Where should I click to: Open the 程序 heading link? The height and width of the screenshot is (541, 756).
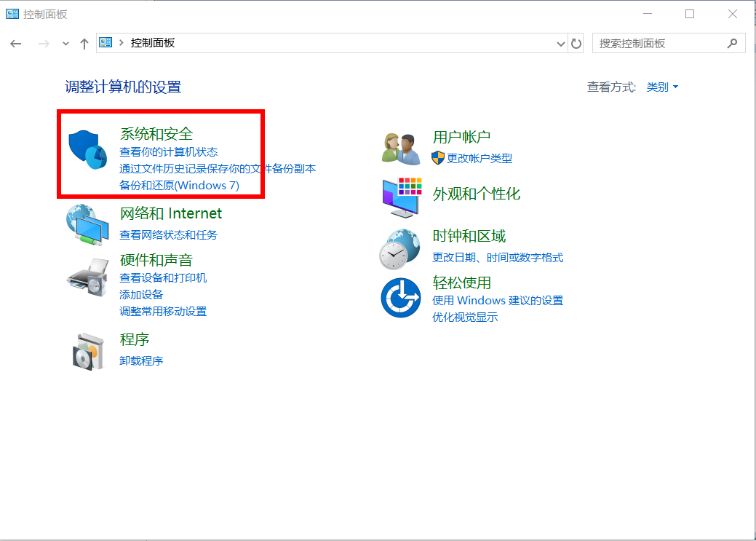point(135,339)
